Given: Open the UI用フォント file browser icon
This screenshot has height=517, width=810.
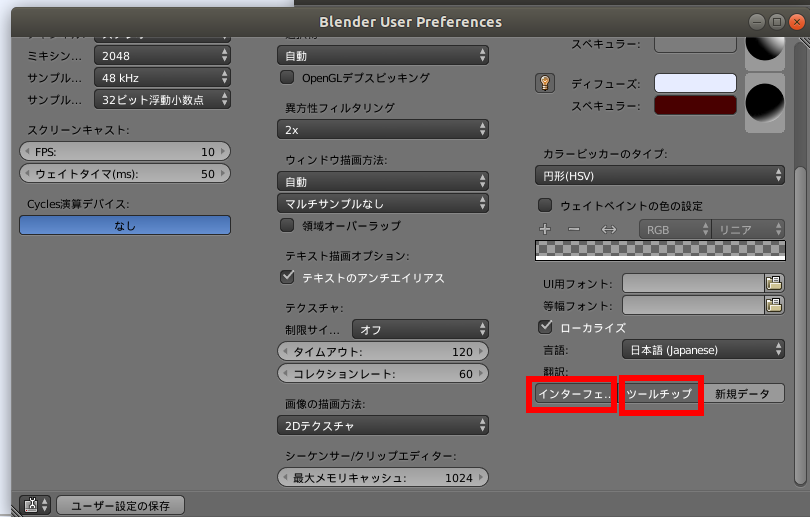Looking at the screenshot, I should point(774,283).
